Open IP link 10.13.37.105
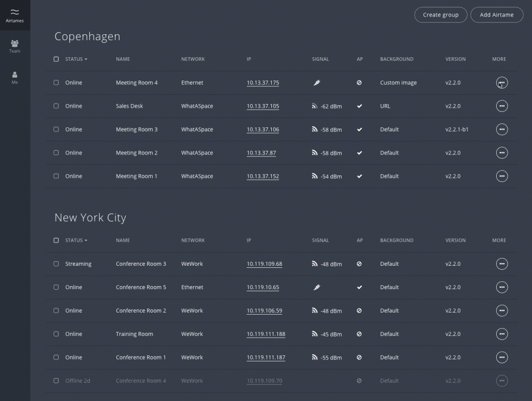Viewport: 532px width, 401px height. 263,106
